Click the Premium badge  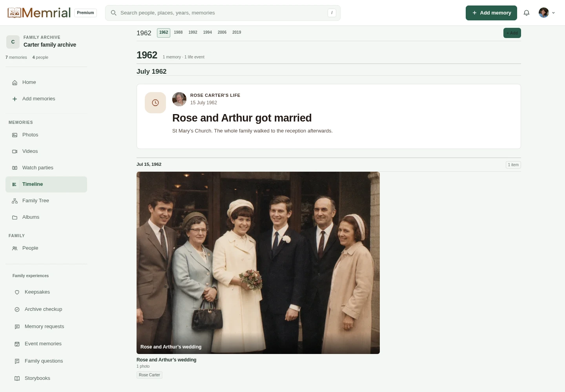click(x=86, y=13)
